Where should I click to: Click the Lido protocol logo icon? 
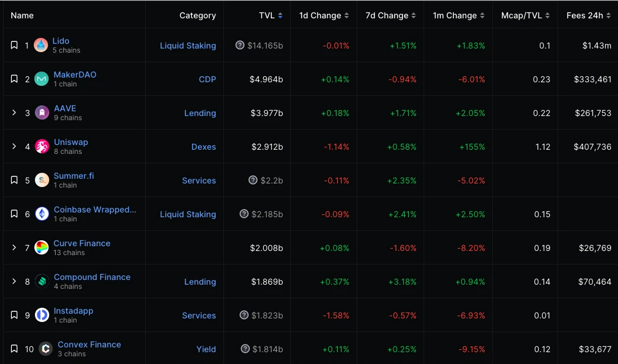tap(41, 45)
